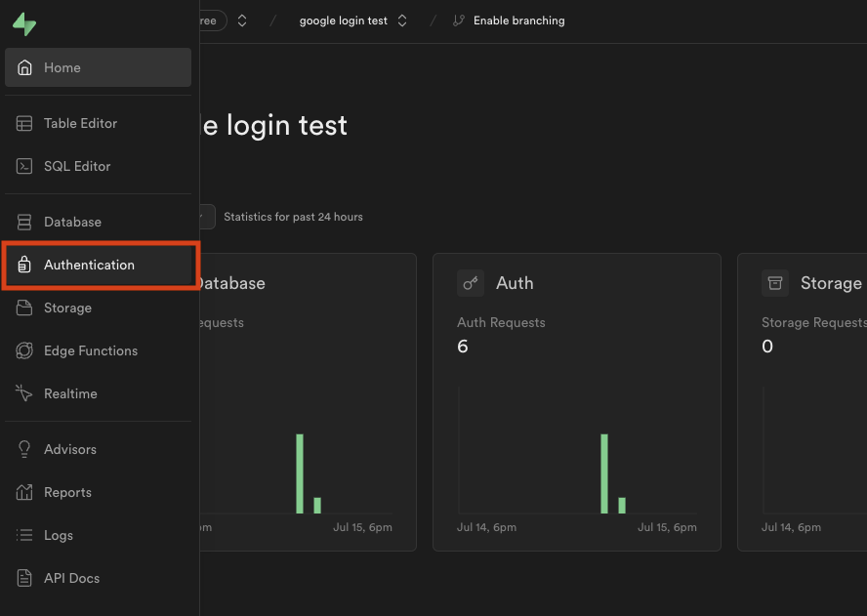Click 'Jul 14, 6pm' under the Storage chart

pos(791,527)
